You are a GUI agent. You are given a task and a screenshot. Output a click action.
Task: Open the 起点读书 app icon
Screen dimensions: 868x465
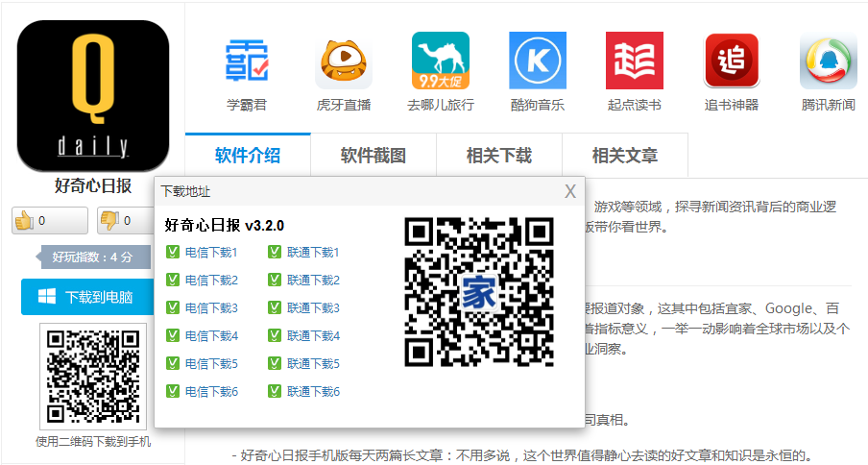pos(635,61)
